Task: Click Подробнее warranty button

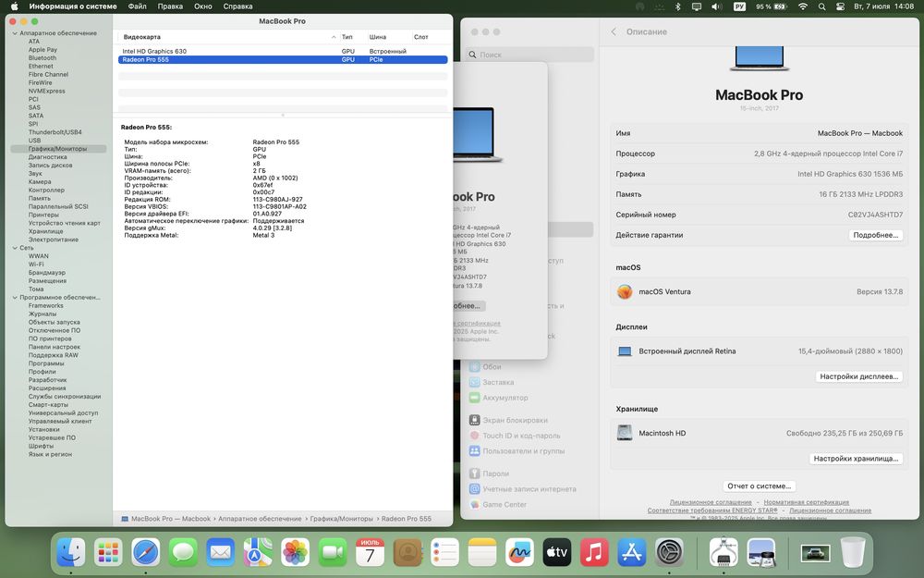Action: (x=876, y=235)
